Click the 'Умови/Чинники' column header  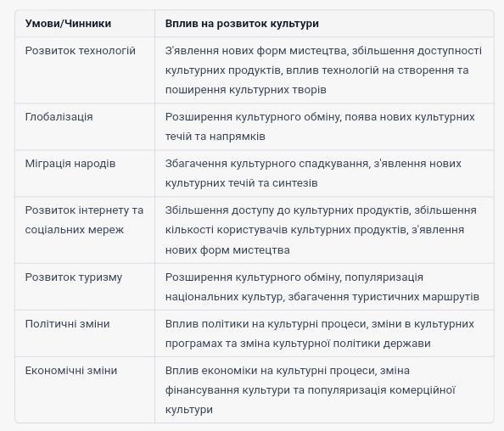(68, 24)
